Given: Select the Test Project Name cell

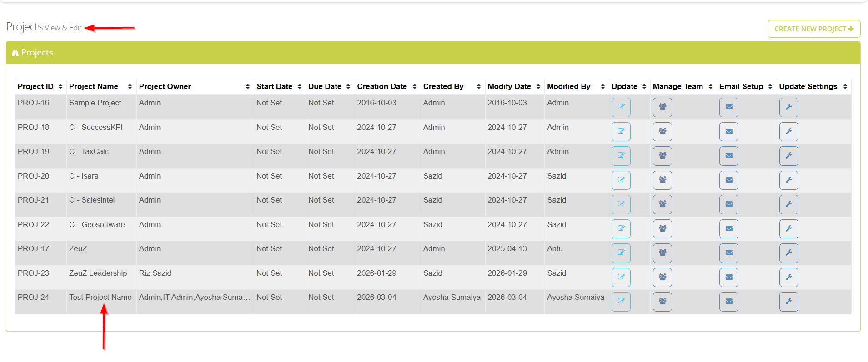Looking at the screenshot, I should pyautogui.click(x=100, y=298).
